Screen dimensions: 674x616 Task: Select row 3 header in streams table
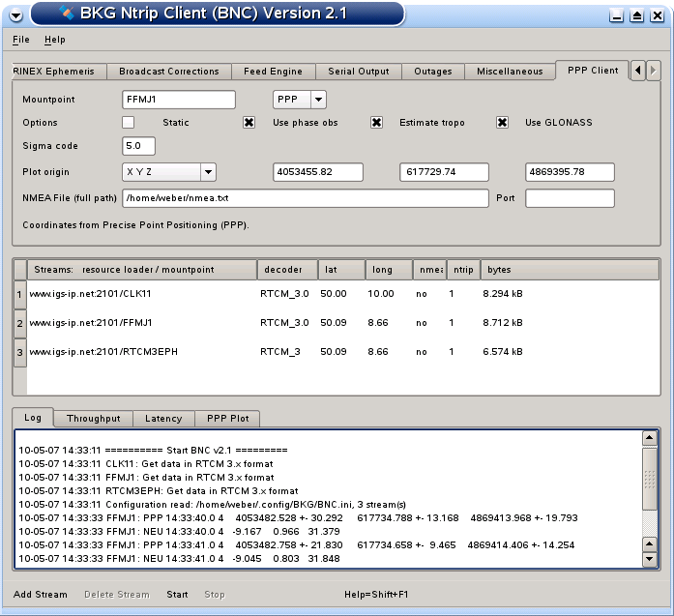(19, 352)
